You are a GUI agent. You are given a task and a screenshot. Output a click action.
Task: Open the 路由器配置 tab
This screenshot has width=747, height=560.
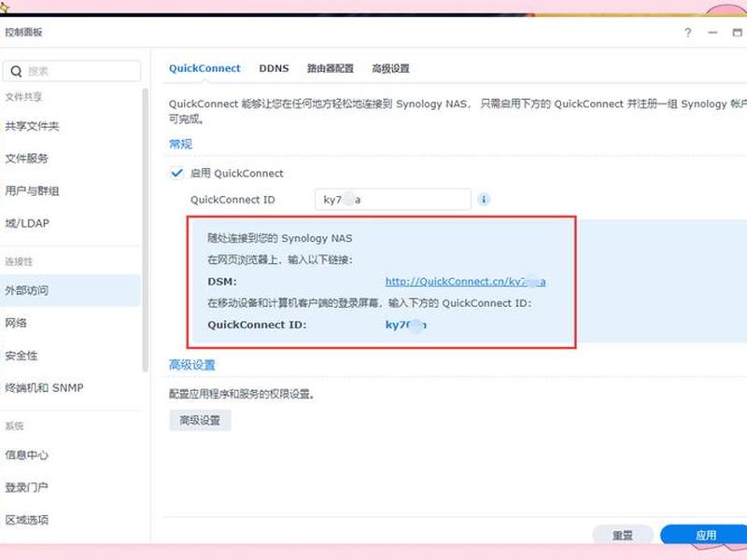[x=331, y=68]
